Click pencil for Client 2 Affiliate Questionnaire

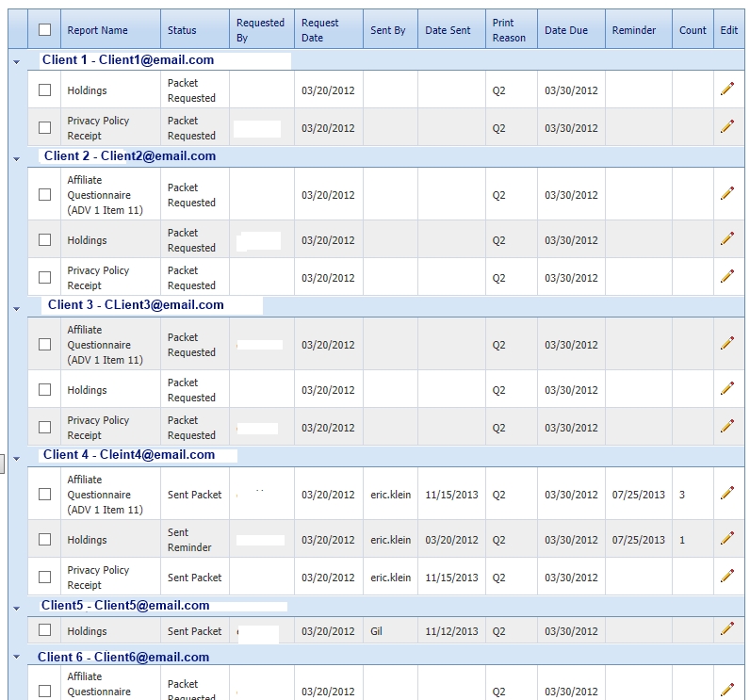pyautogui.click(x=727, y=193)
